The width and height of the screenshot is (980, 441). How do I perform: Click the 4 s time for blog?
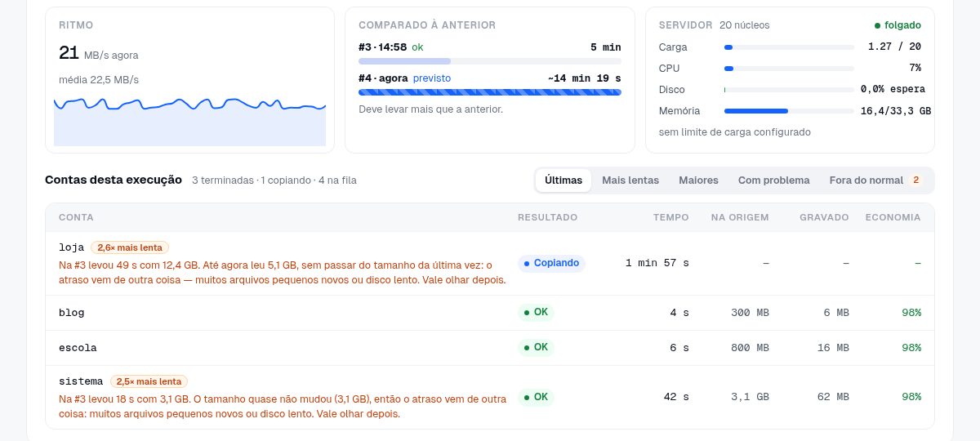[x=679, y=313]
